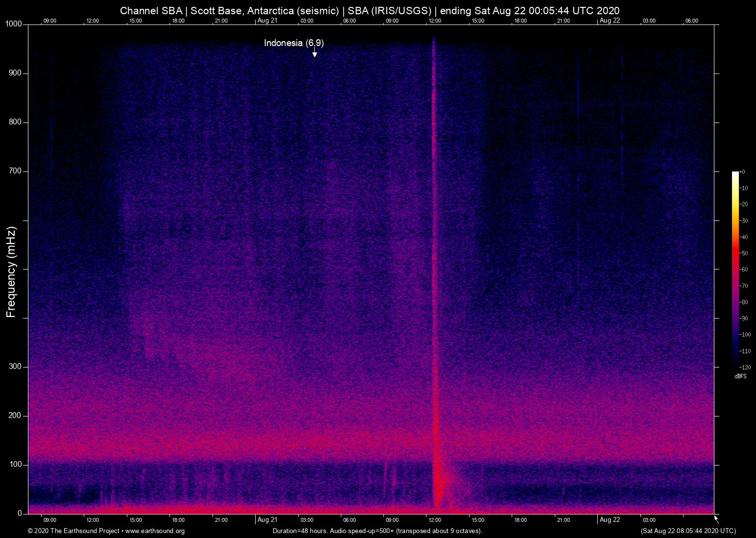Click the 300 tick label on the frequency axis
This screenshot has height=538, width=756.
(x=15, y=367)
